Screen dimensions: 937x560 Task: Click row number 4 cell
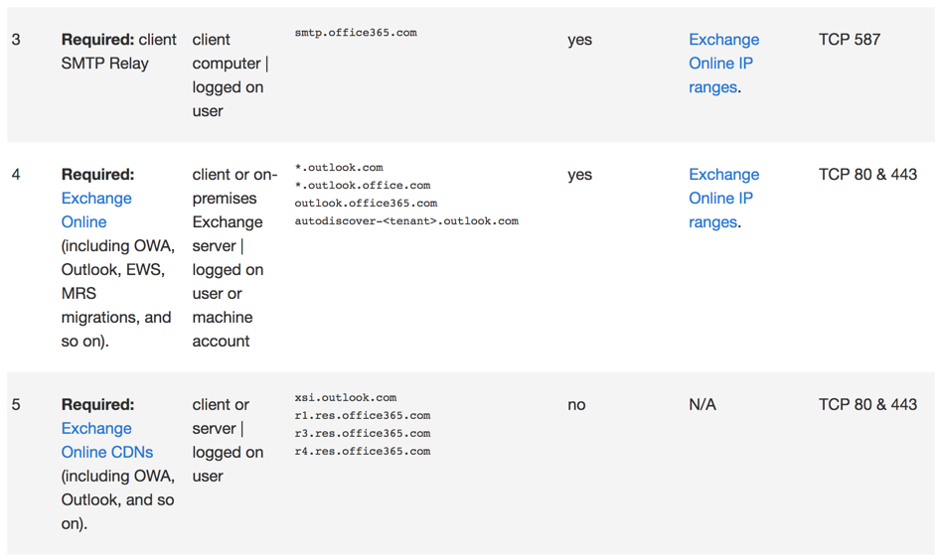(16, 175)
